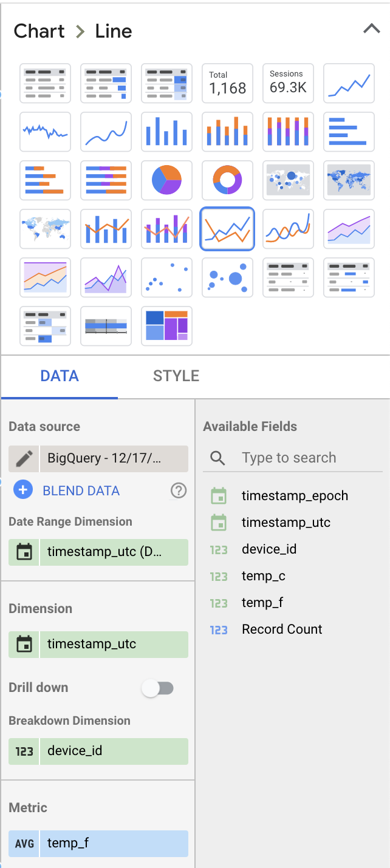
Task: Select the scatter chart icon
Action: pyautogui.click(x=166, y=277)
